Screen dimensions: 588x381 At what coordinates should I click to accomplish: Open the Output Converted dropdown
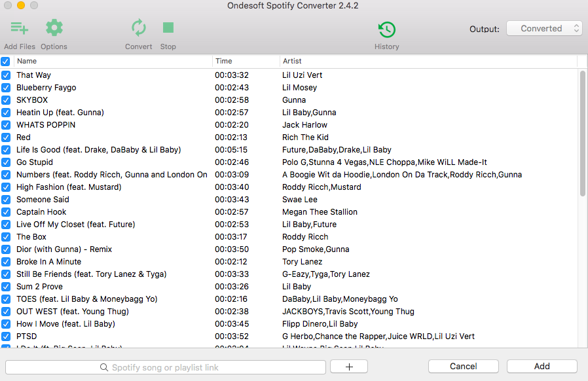pos(544,29)
